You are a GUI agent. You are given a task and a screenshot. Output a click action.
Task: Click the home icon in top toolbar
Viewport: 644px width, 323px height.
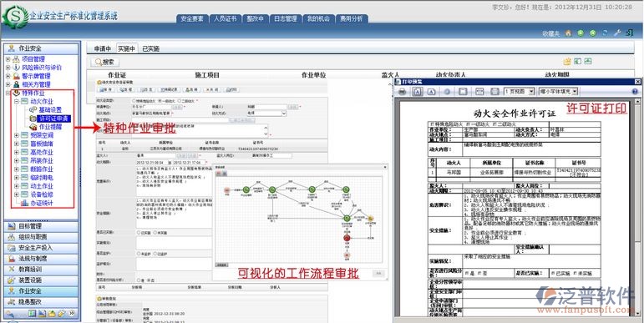(569, 33)
